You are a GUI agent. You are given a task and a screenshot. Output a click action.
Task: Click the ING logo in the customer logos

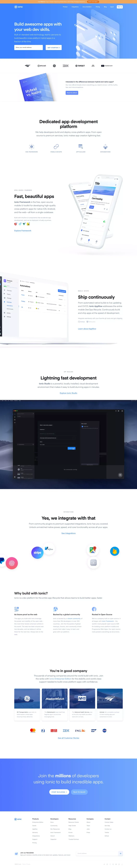pos(80,730)
